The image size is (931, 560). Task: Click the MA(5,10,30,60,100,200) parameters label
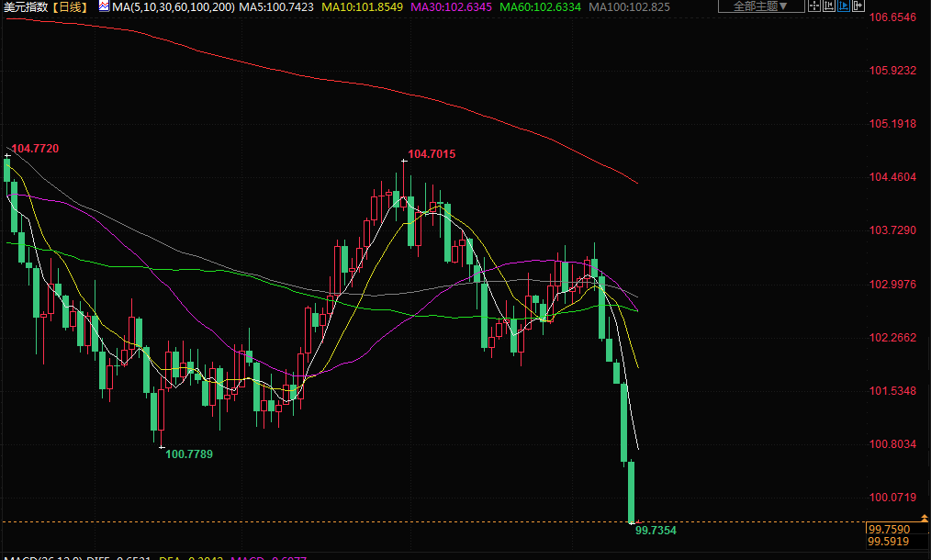click(173, 7)
